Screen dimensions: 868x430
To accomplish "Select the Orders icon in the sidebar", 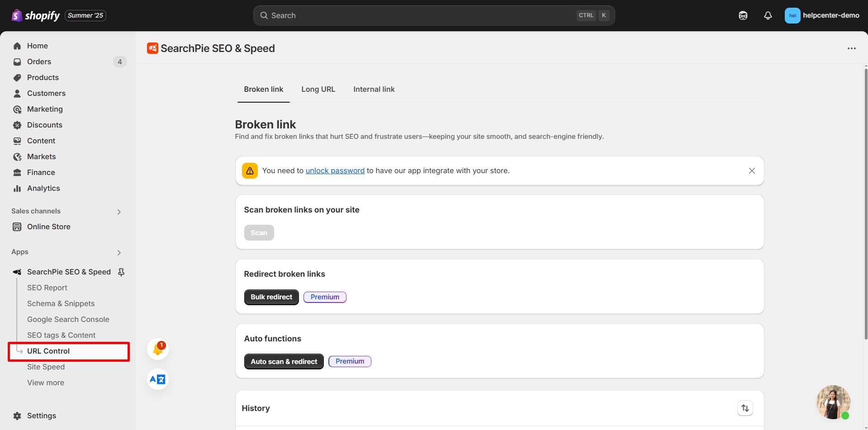I will point(17,61).
